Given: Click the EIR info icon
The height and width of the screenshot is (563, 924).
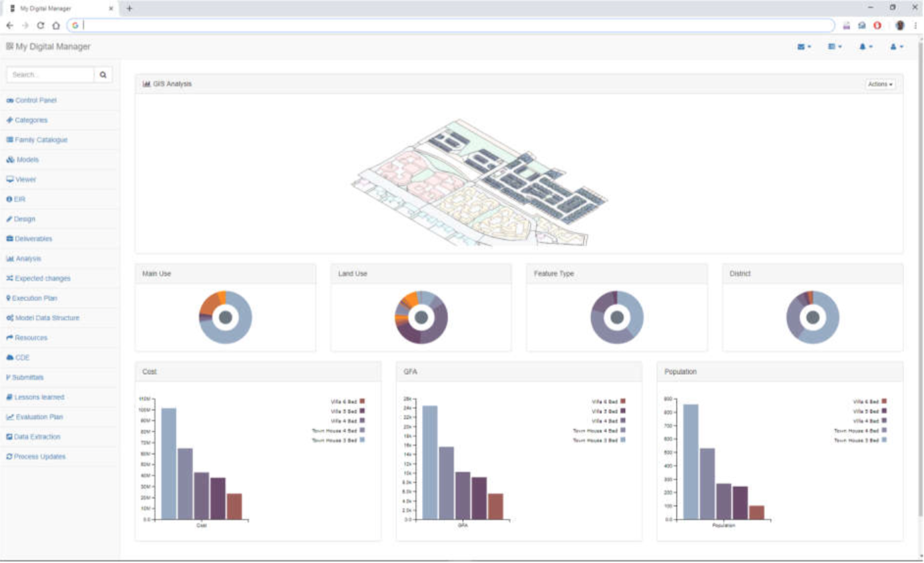Looking at the screenshot, I should click(9, 198).
